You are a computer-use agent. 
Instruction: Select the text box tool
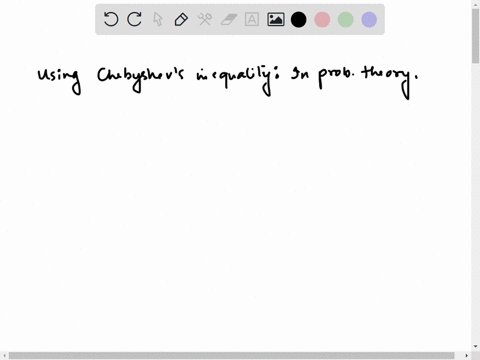click(252, 19)
